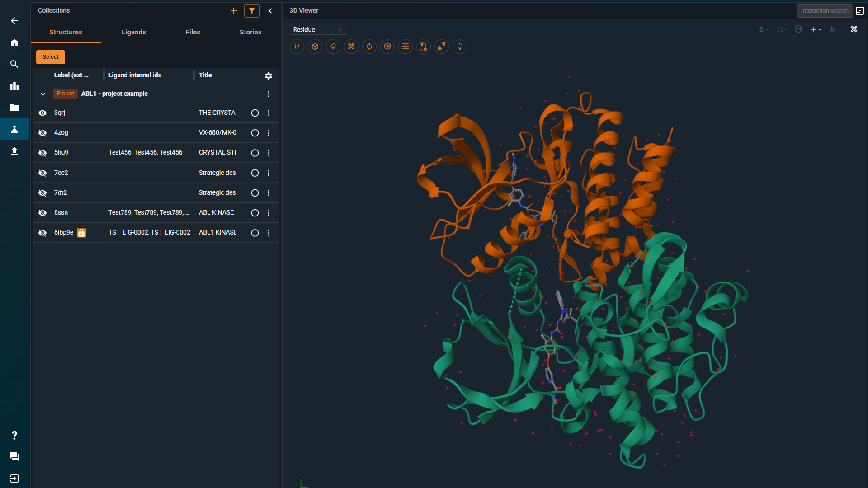868x488 pixels.
Task: Click the camera shutter icon in viewer toolbar
Action: (x=387, y=47)
